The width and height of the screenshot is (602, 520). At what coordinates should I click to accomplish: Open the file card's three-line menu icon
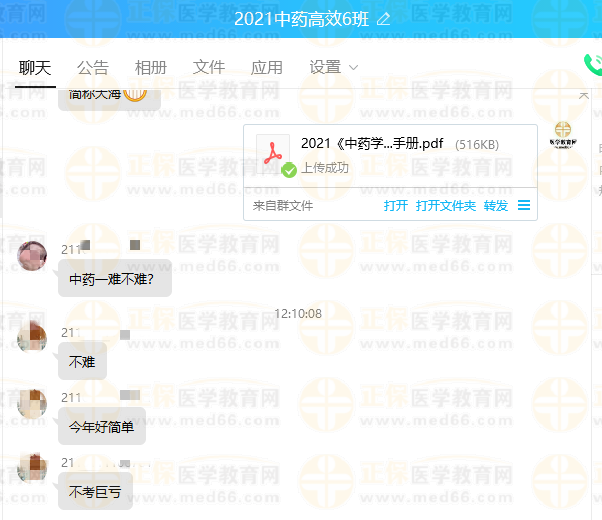tap(523, 205)
